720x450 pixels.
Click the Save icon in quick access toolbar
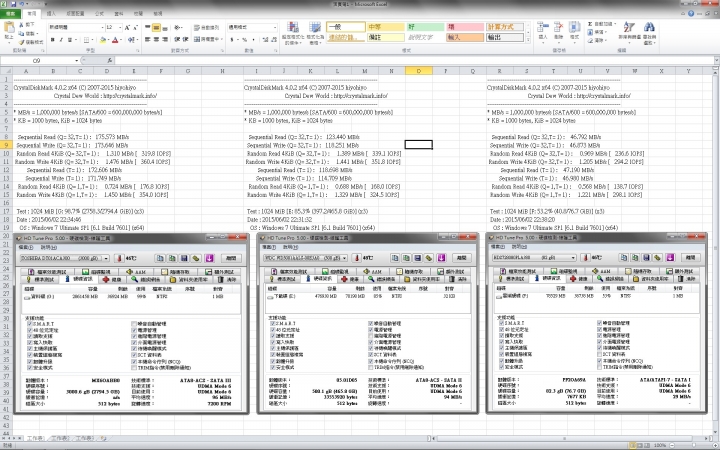click(14, 4)
